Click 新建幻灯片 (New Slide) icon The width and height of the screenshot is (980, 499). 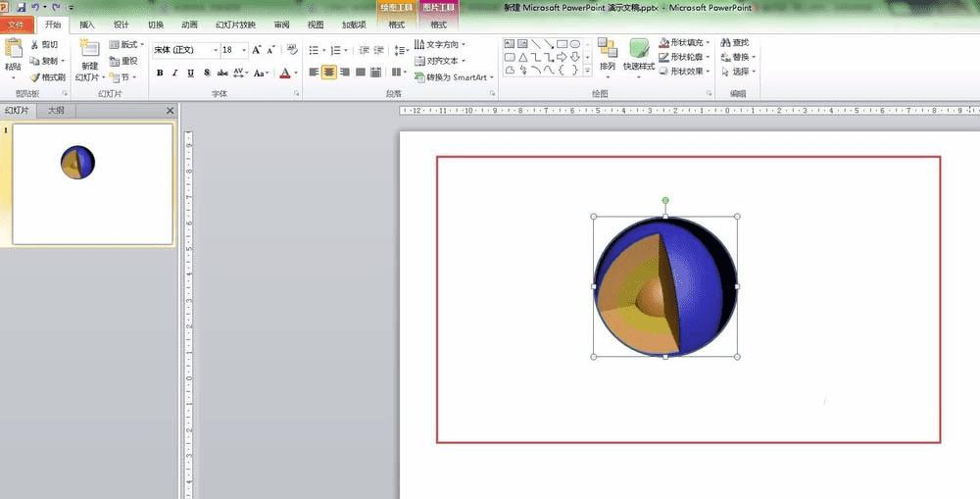pyautogui.click(x=89, y=48)
